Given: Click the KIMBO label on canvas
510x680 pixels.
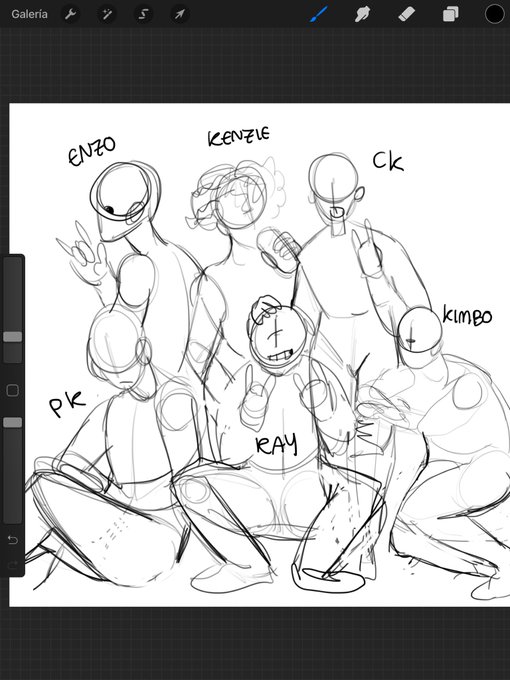Looking at the screenshot, I should 468,315.
